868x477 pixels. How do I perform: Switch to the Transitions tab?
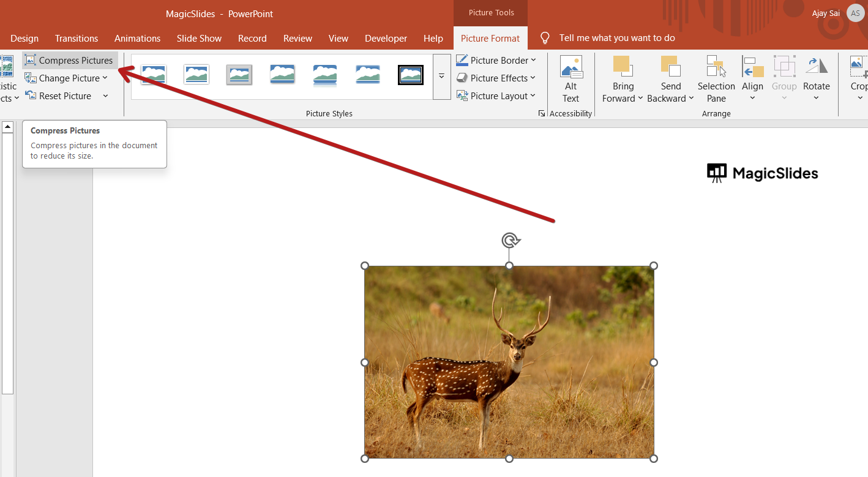click(x=77, y=38)
